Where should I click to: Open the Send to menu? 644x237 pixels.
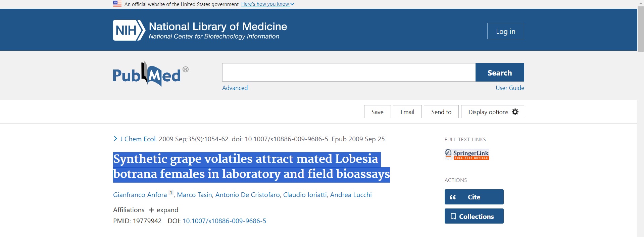coord(441,112)
